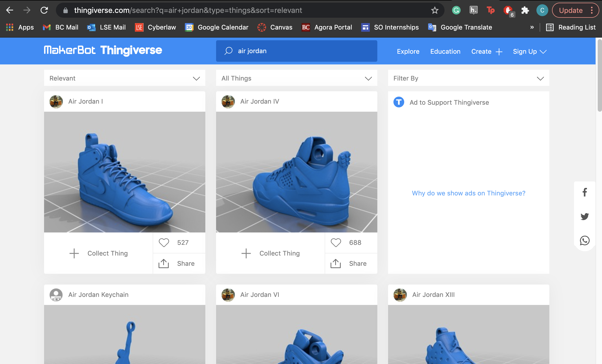Share the page on Twitter
This screenshot has width=602, height=364.
tap(585, 216)
